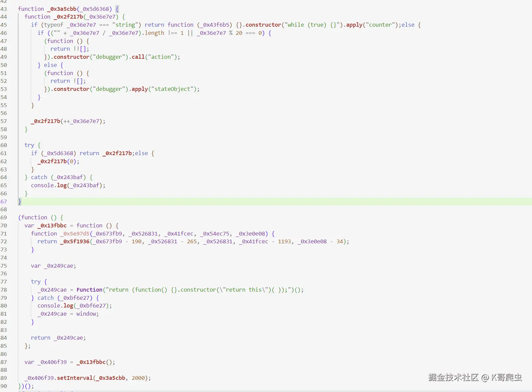Viewport: 532px width, 392px height.
Task: Select "debugger" string on line 53
Action: coord(109,89)
